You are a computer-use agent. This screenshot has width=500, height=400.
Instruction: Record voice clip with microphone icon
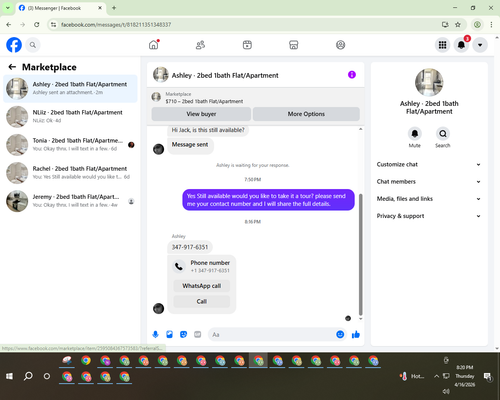pyautogui.click(x=155, y=334)
